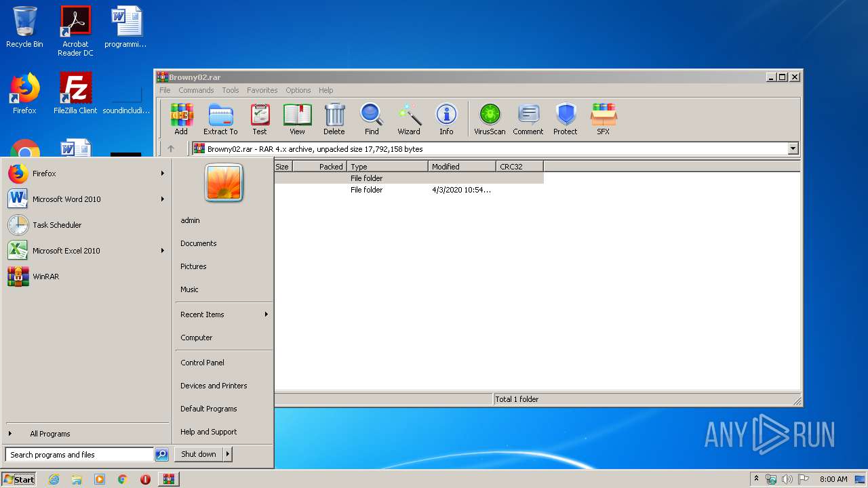This screenshot has height=488, width=868.
Task: Open Opera from the taskbar
Action: 145,479
